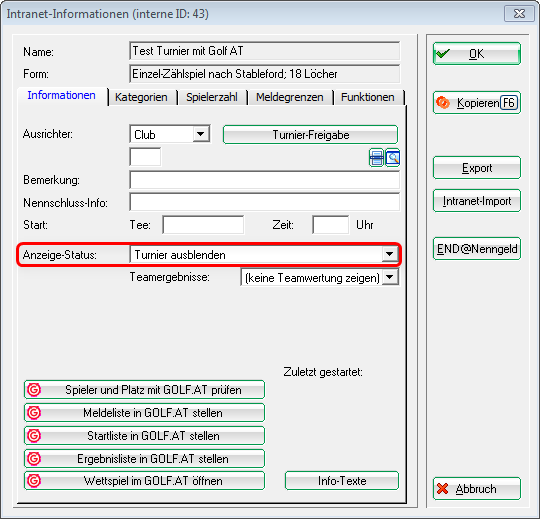Click the Intranet-Import button

[477, 200]
